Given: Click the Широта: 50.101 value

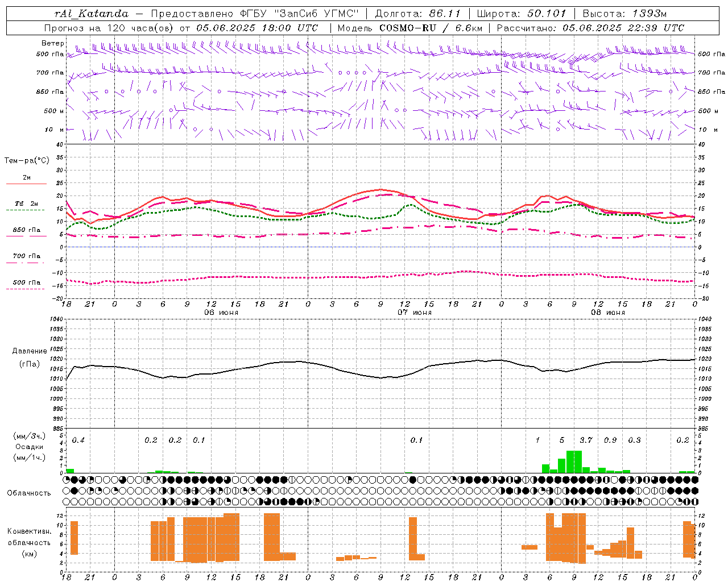Looking at the screenshot, I should click(523, 14).
